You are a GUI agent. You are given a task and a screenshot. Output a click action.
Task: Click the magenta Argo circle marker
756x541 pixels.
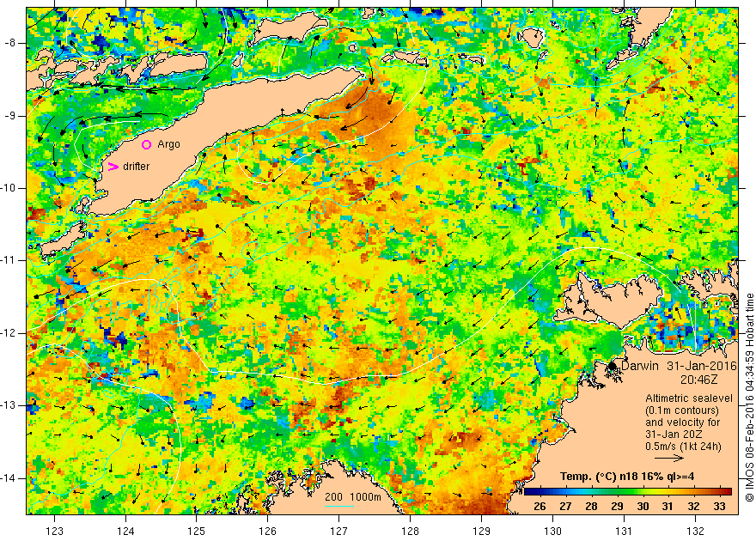[147, 144]
